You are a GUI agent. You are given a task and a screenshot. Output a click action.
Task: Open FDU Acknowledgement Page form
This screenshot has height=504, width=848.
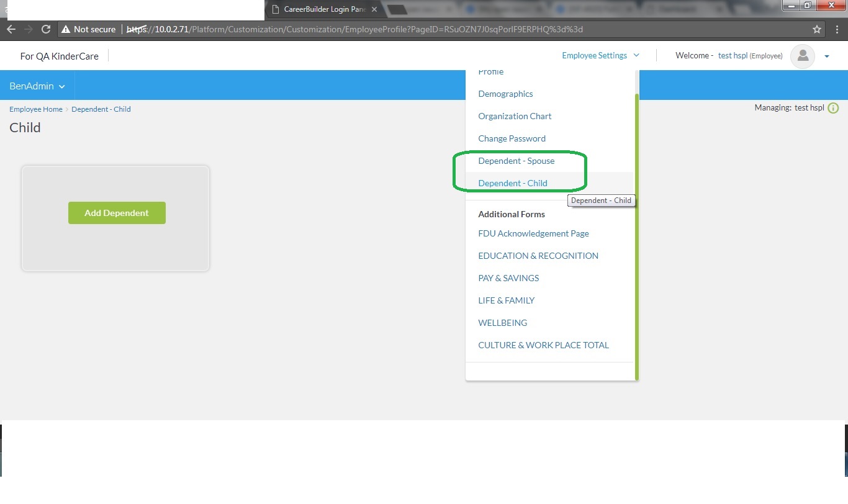click(533, 233)
